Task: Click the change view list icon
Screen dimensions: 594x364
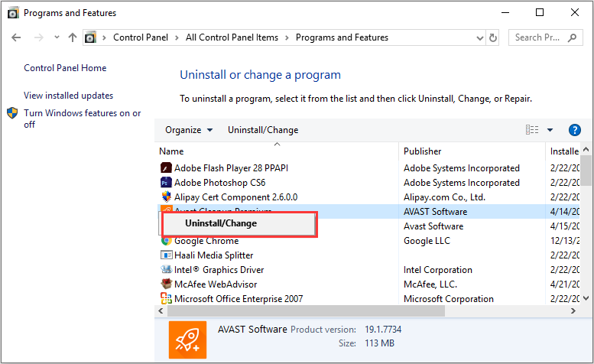Action: 532,130
